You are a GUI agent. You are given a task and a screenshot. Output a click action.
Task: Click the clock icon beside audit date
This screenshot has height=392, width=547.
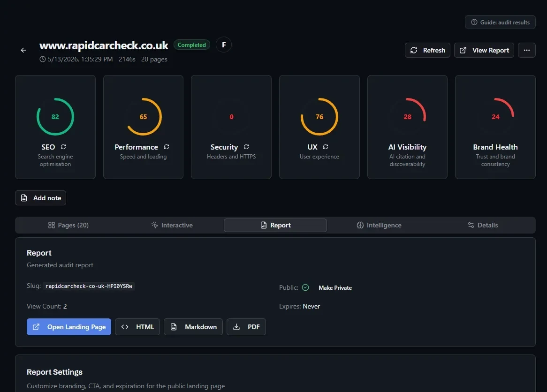[x=43, y=59]
